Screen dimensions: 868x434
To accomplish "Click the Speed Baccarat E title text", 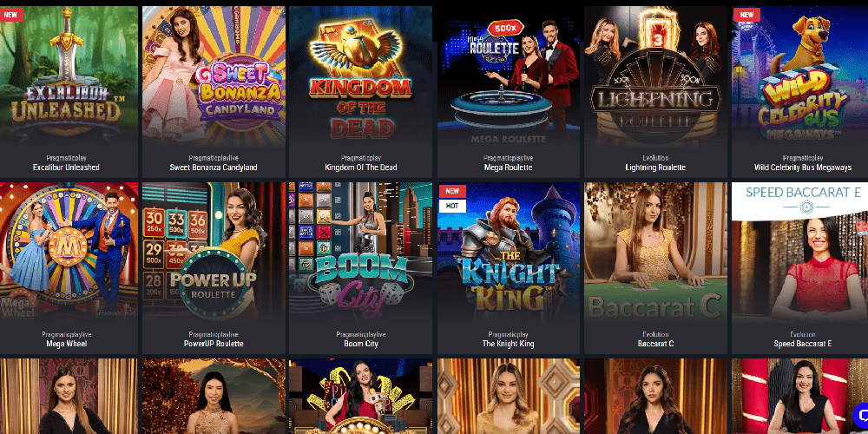I will pyautogui.click(x=803, y=344).
